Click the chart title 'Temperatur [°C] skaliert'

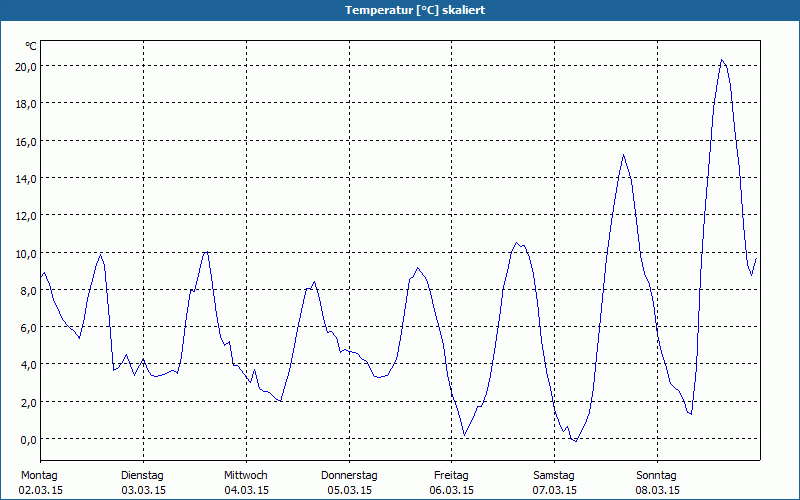(400, 10)
